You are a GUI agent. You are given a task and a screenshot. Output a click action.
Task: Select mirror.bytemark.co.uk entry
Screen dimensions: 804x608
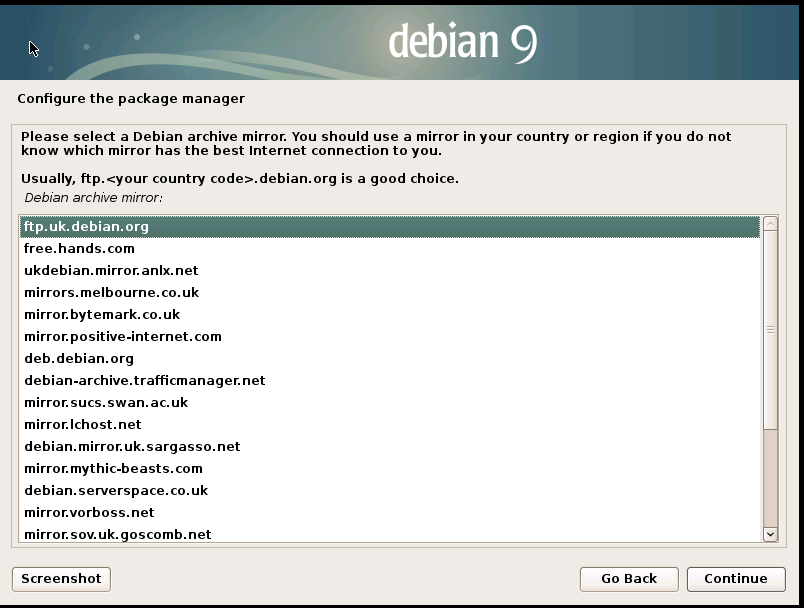point(390,315)
